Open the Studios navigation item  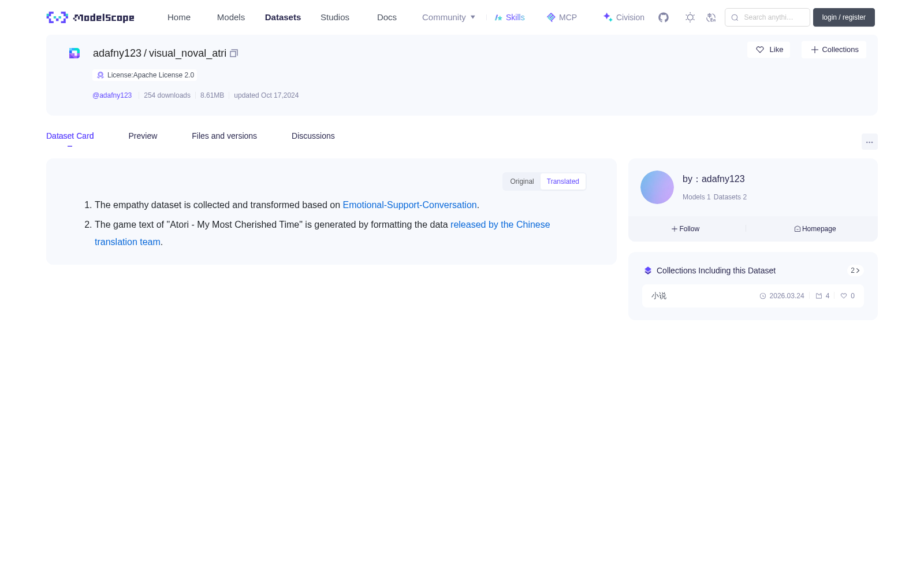335,17
